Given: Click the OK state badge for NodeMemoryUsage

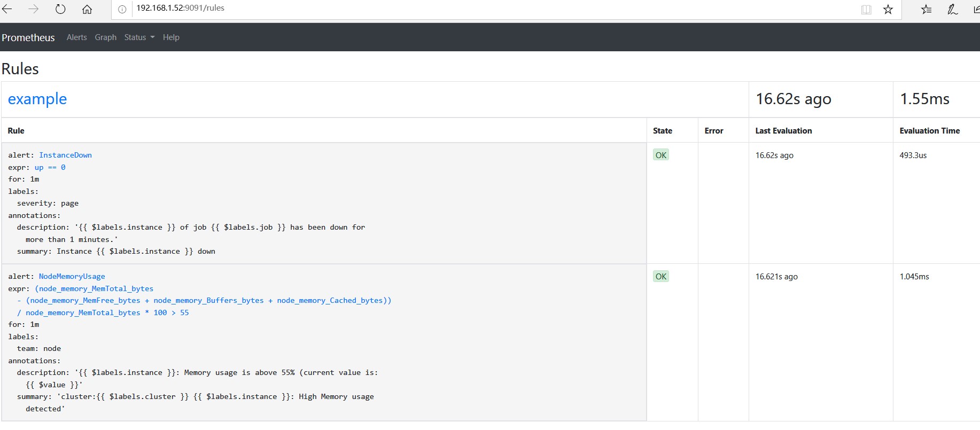Looking at the screenshot, I should [661, 276].
